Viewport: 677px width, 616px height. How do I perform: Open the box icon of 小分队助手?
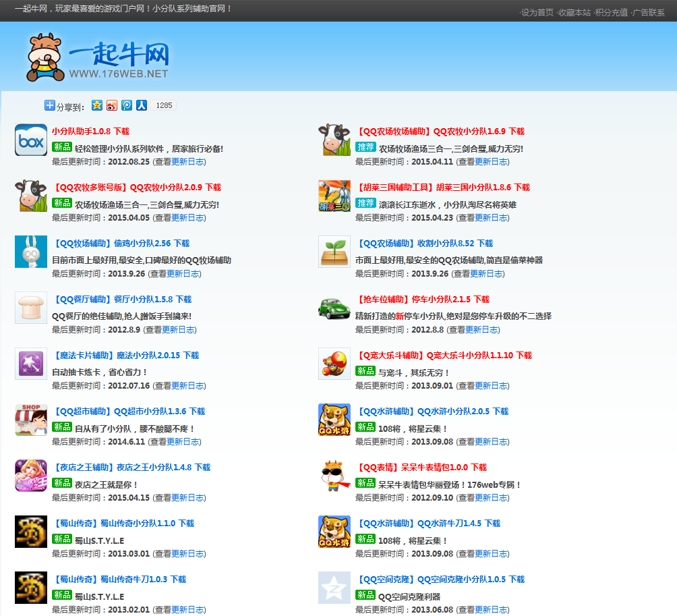pyautogui.click(x=31, y=140)
